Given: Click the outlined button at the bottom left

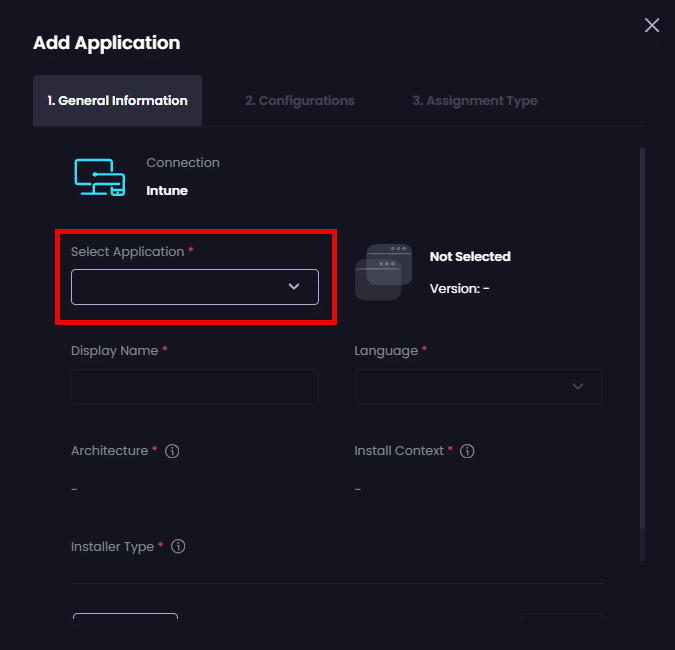Looking at the screenshot, I should pos(125,617).
